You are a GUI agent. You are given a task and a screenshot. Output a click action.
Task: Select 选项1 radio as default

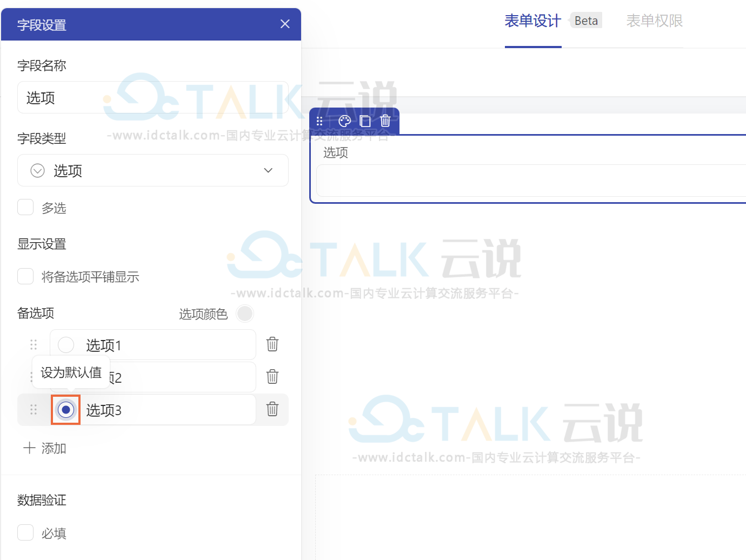pos(66,345)
